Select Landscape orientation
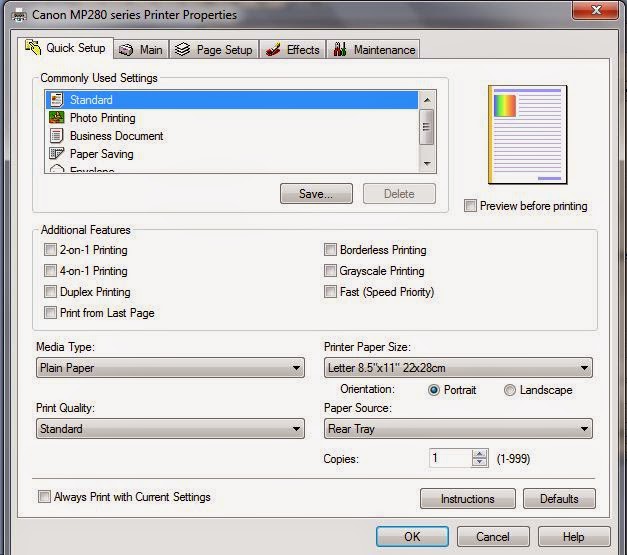The width and height of the screenshot is (627, 555). (x=510, y=390)
